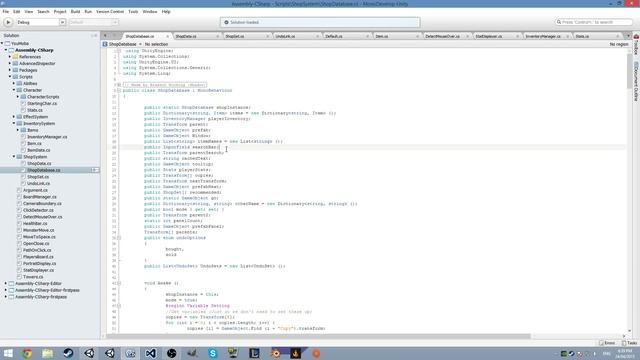Open the File menu

(6, 12)
